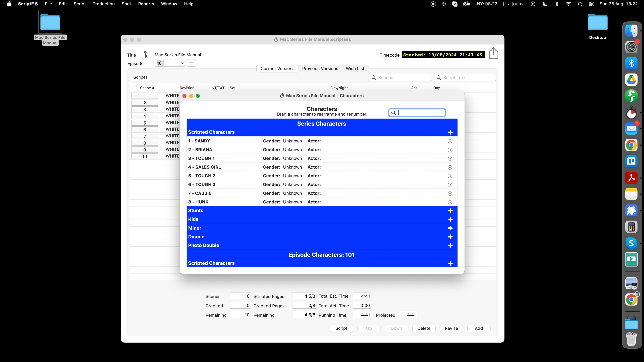Select scene number 5 box

point(145,123)
